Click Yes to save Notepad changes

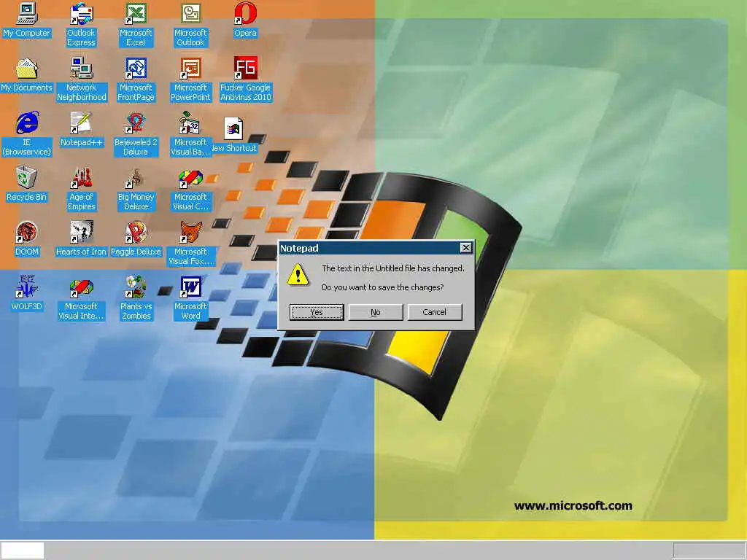[x=317, y=312]
